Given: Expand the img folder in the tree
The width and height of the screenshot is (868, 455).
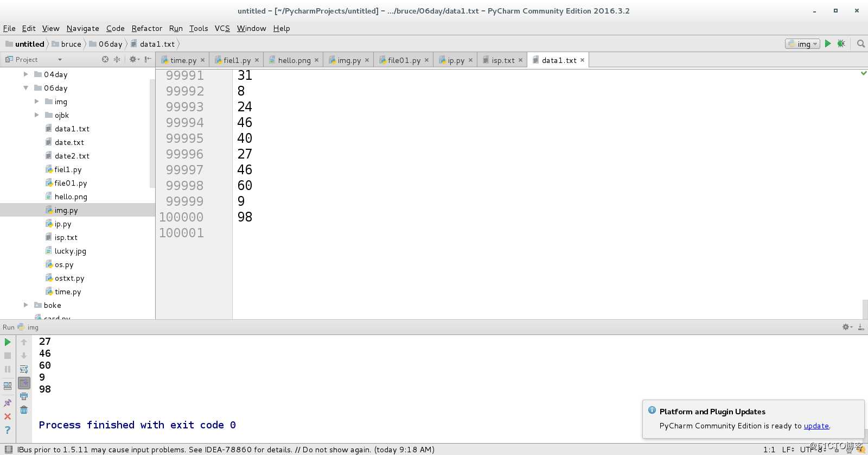Looking at the screenshot, I should [36, 102].
